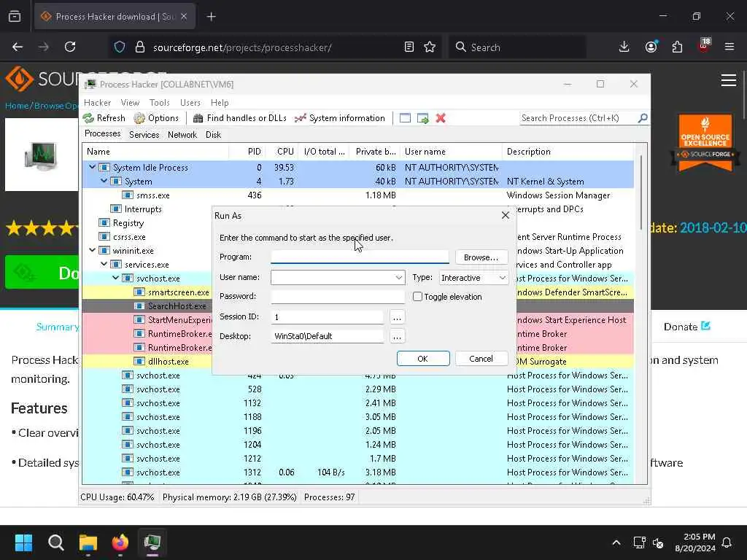The height and width of the screenshot is (560, 747).
Task: Click Cancel in Run As dialog
Action: 481,359
